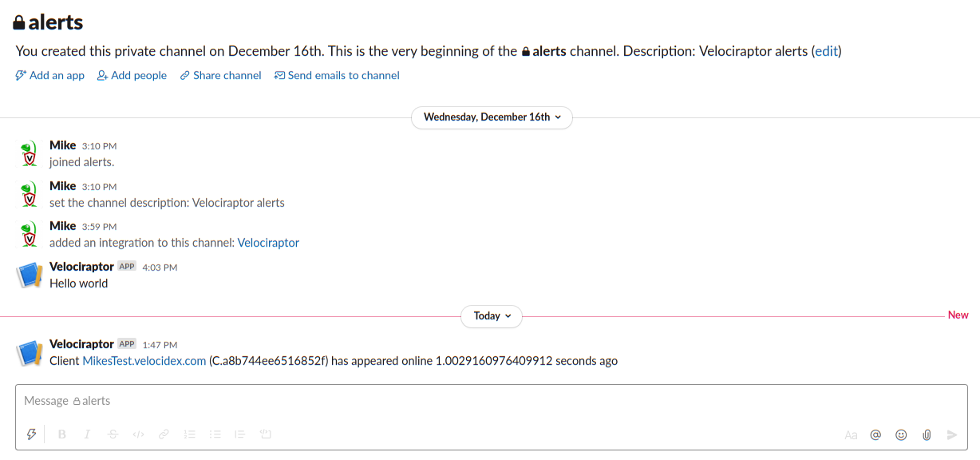This screenshot has height=460, width=980.
Task: Open the shortcuts lightning bolt menu
Action: [32, 434]
